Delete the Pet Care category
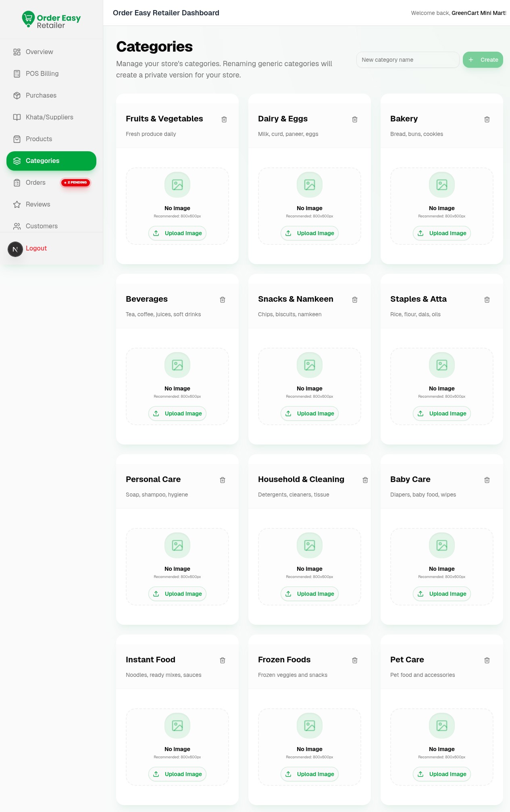Viewport: 510px width, 812px height. pos(487,660)
